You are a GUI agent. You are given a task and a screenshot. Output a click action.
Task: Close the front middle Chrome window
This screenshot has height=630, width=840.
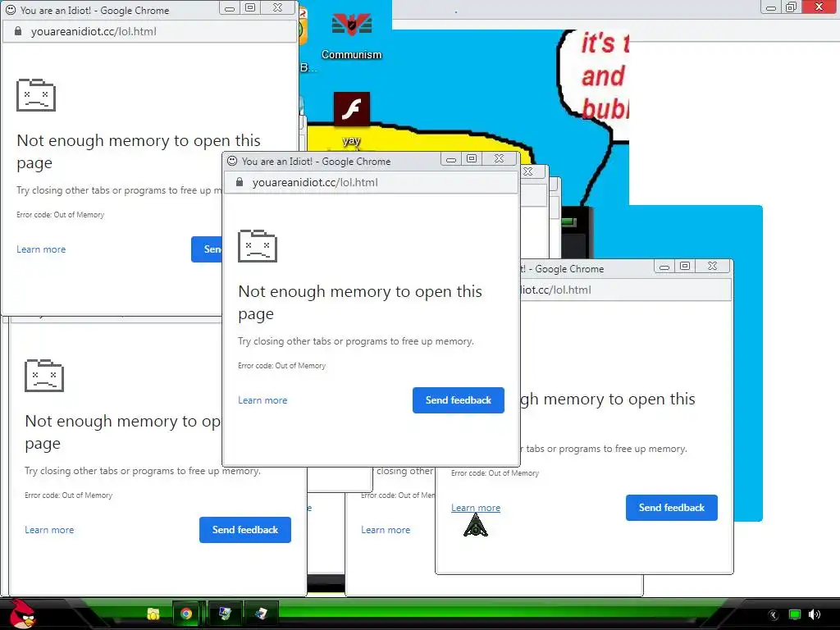point(499,158)
